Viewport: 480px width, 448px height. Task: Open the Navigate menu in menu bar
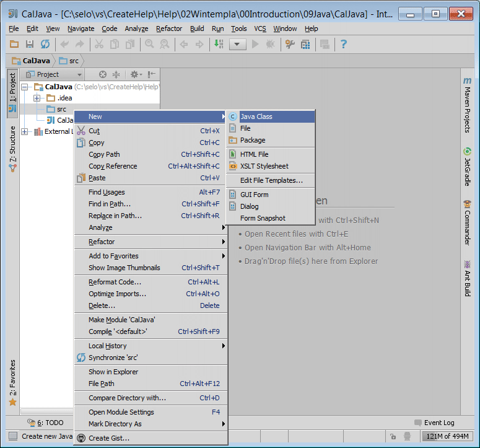coord(81,29)
